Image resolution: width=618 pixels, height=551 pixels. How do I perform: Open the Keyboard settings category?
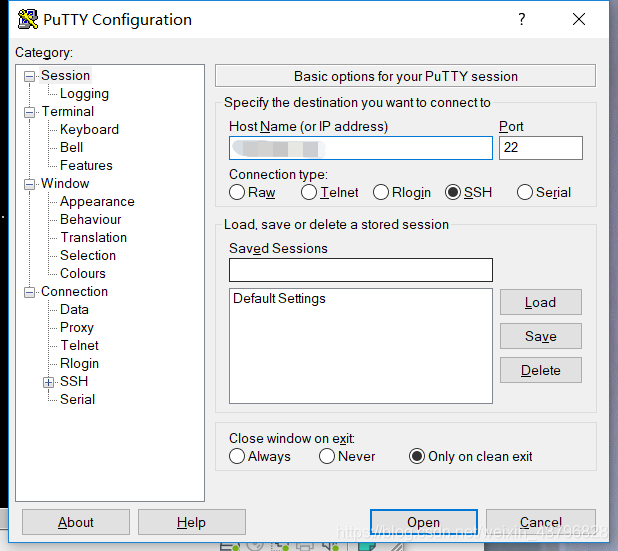coord(89,130)
